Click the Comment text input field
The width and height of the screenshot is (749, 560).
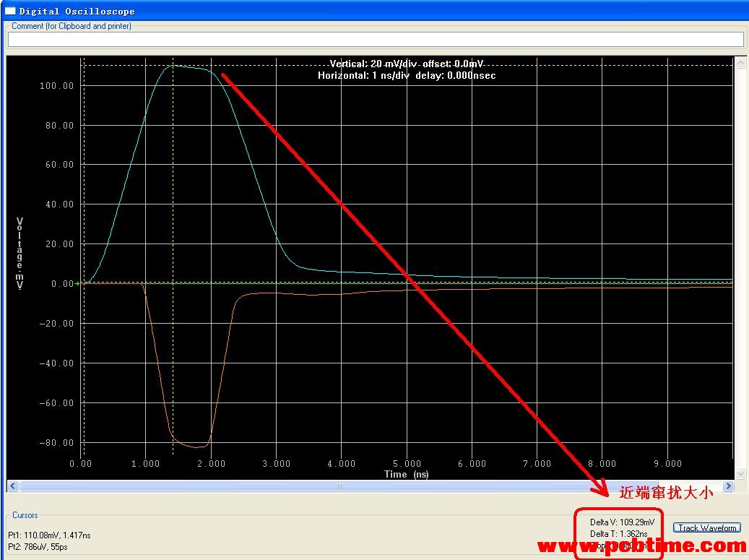click(376, 40)
